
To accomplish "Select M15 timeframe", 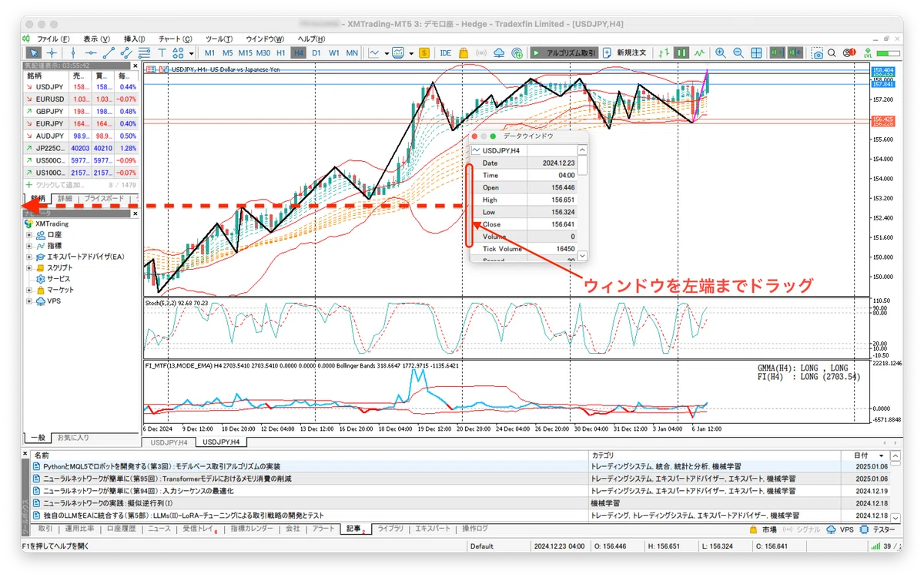I will pos(245,52).
